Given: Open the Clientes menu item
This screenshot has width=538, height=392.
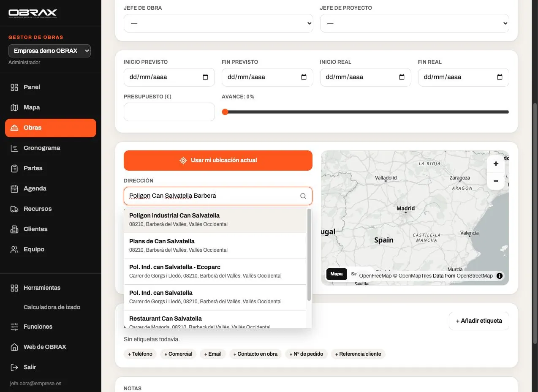Looking at the screenshot, I should (x=51, y=229).
